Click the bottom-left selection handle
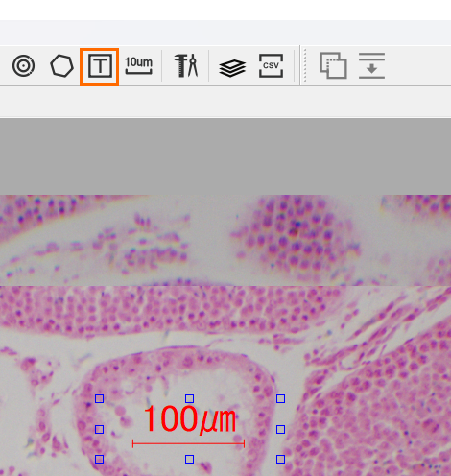The width and height of the screenshot is (451, 476). pos(100,460)
